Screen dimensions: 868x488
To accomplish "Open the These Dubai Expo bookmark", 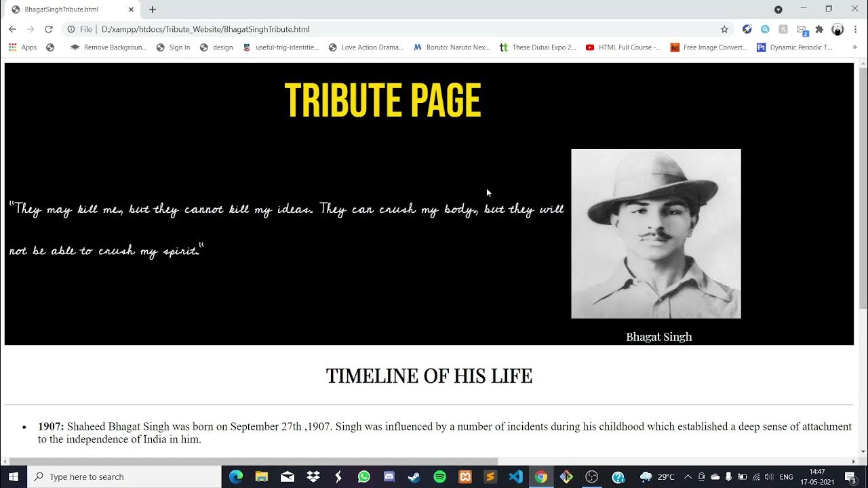I will click(538, 47).
